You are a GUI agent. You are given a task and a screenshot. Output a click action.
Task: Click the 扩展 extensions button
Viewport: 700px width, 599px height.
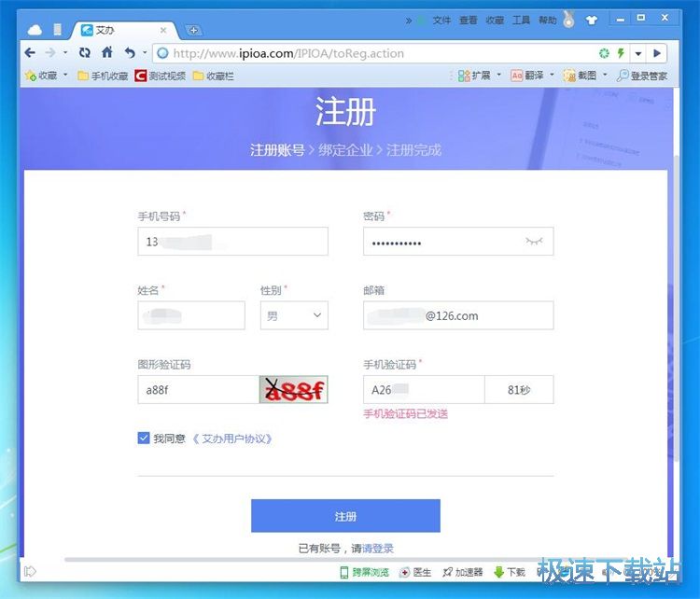pos(474,76)
